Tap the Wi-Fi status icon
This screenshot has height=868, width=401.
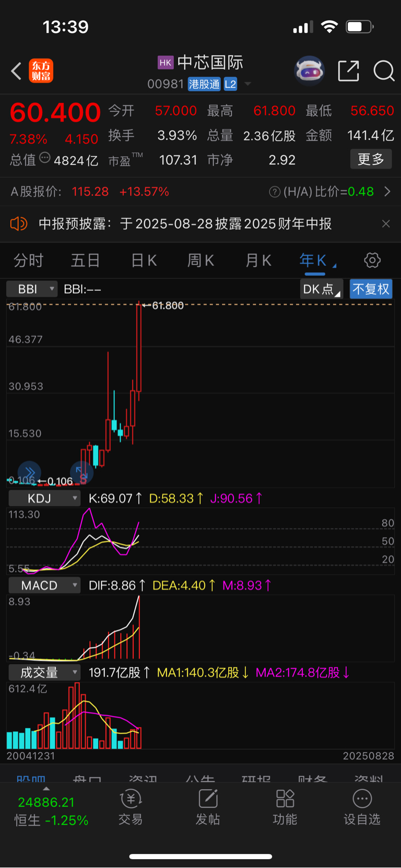[x=329, y=27]
